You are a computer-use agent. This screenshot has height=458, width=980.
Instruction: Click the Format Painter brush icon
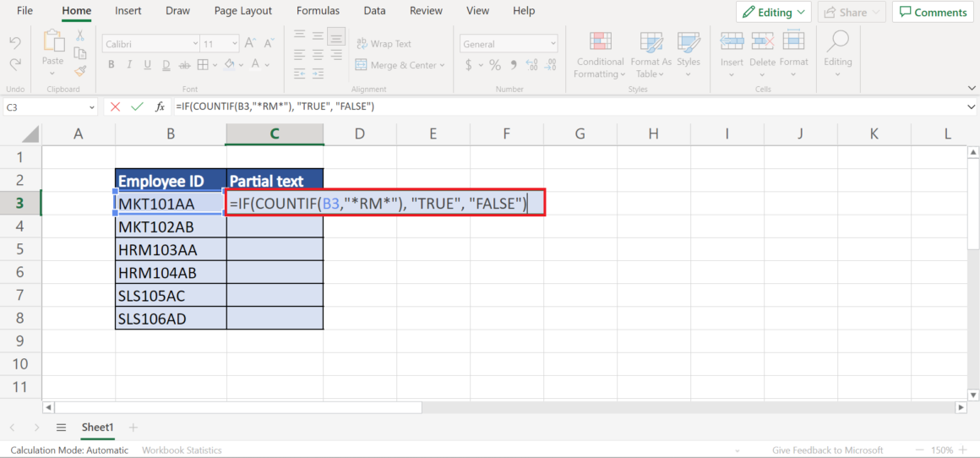click(80, 71)
